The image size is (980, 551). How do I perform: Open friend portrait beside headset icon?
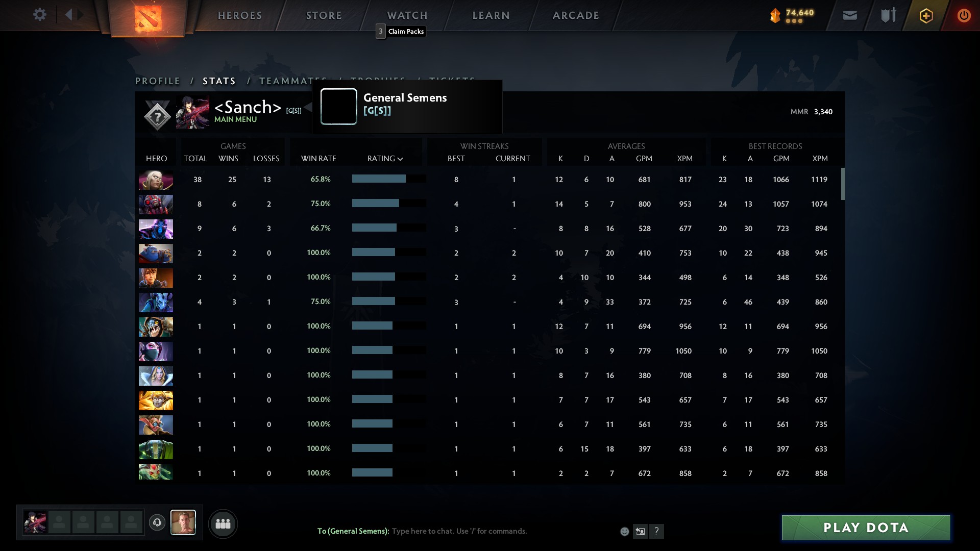(183, 522)
